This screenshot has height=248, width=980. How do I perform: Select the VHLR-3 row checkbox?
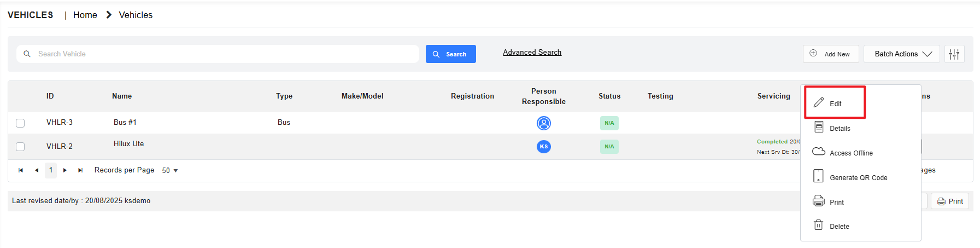tap(20, 123)
